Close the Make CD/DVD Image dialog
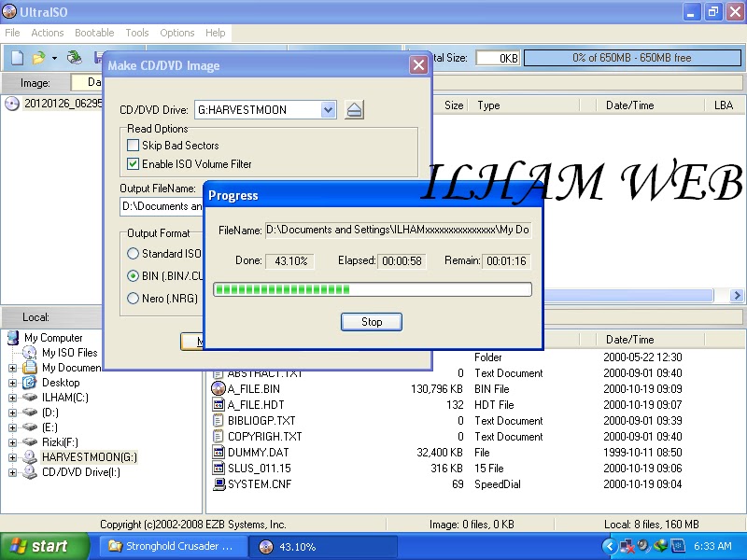 pyautogui.click(x=418, y=65)
